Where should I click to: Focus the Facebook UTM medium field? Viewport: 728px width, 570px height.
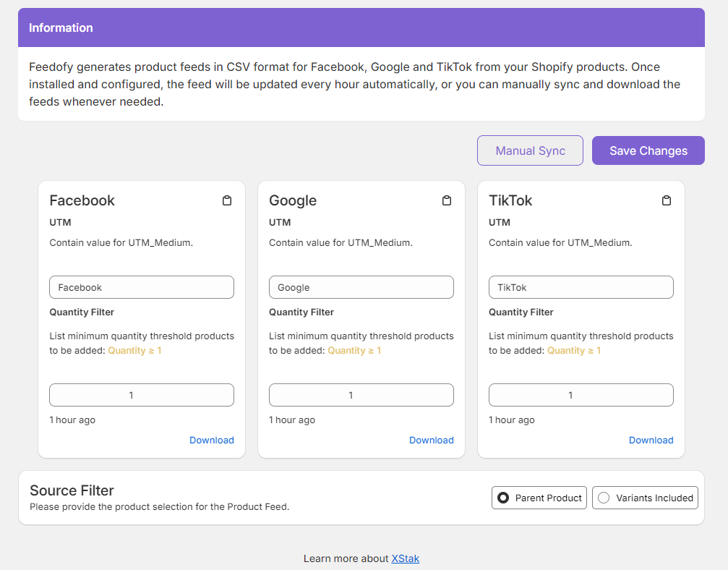coord(142,287)
